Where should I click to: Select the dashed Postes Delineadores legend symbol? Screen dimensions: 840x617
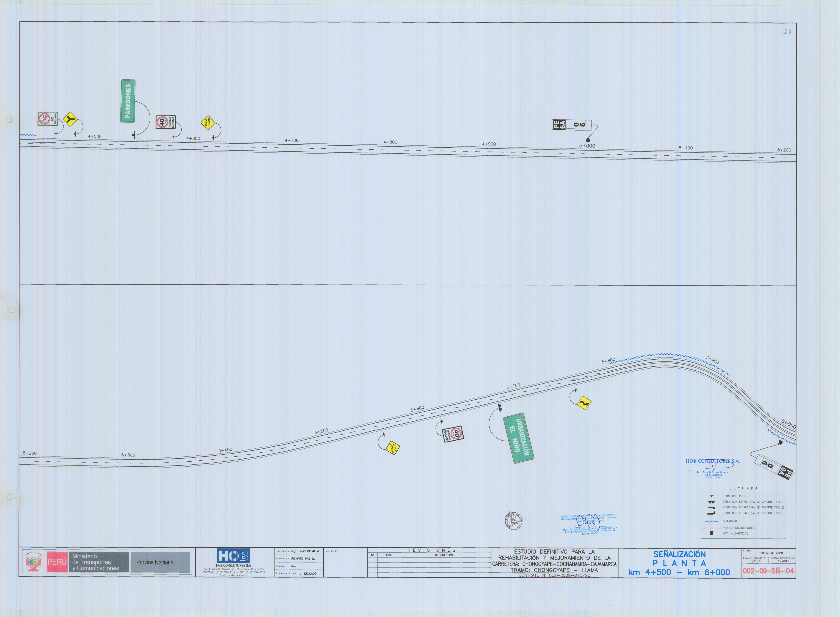coord(711,528)
